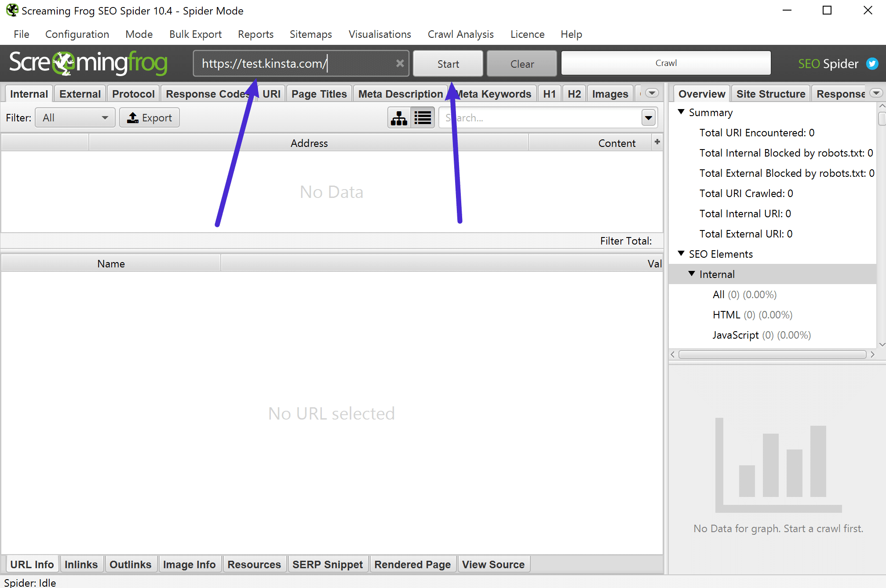Screen dimensions: 886x588
Task: Click the list view toggle icon
Action: 423,118
